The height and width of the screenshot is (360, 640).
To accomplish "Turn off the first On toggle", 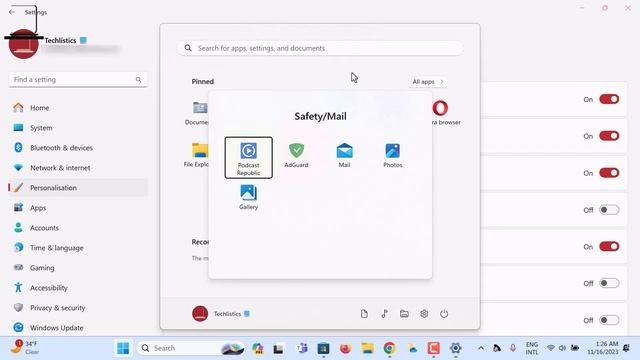I will (609, 99).
